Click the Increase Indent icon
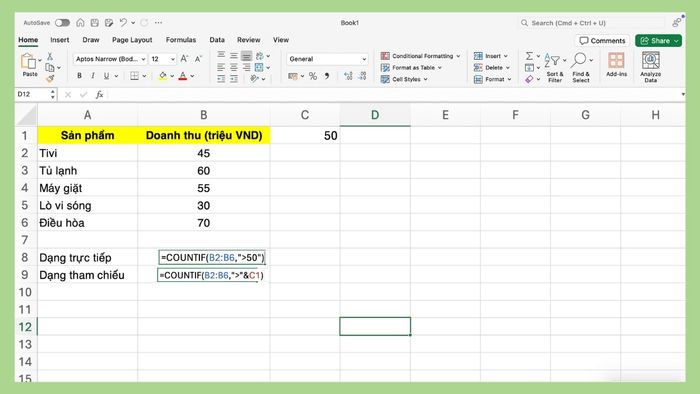This screenshot has width=700, height=394. tap(234, 79)
